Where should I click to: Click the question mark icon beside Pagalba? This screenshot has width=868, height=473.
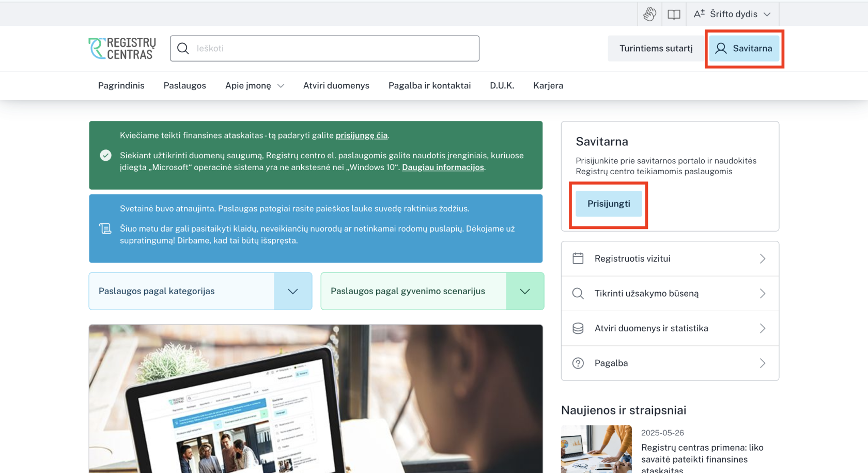[578, 363]
